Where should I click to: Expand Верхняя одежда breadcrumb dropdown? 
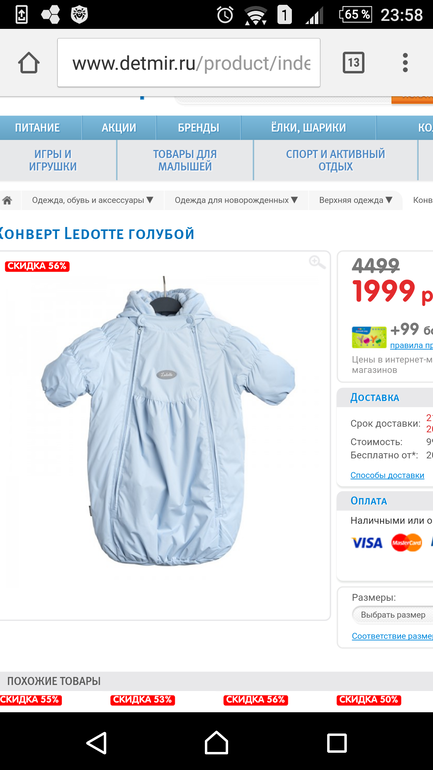(x=355, y=200)
